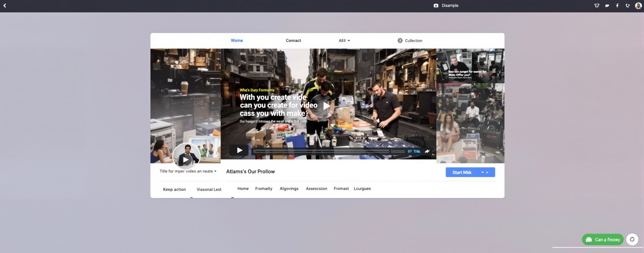
Task: Click the checkmark on the Start Miik button
Action: 487,172
